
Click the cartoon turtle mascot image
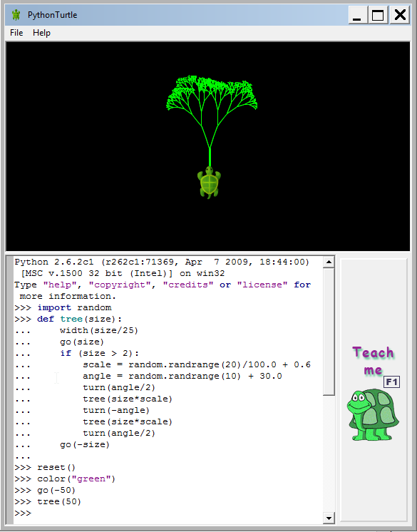(x=373, y=414)
